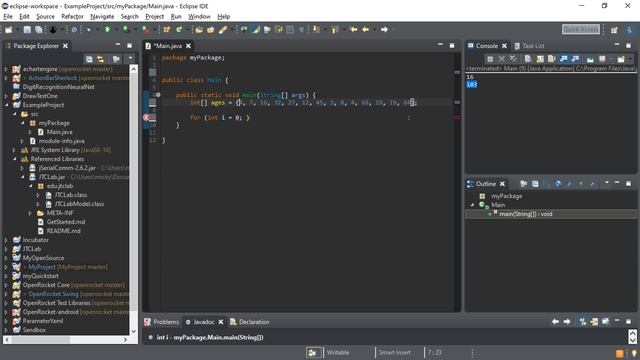The height and width of the screenshot is (360, 640).
Task: Select main(String[]) : void in Outline
Action: point(526,214)
